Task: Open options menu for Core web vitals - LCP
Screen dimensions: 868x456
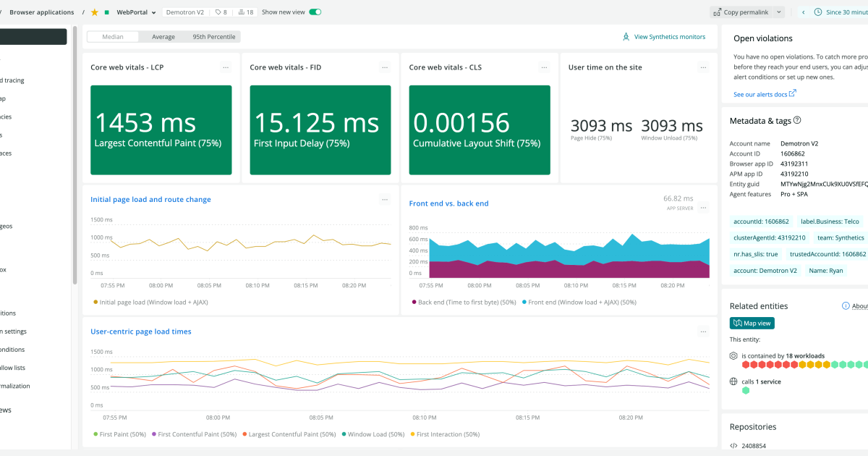Action: click(x=226, y=67)
